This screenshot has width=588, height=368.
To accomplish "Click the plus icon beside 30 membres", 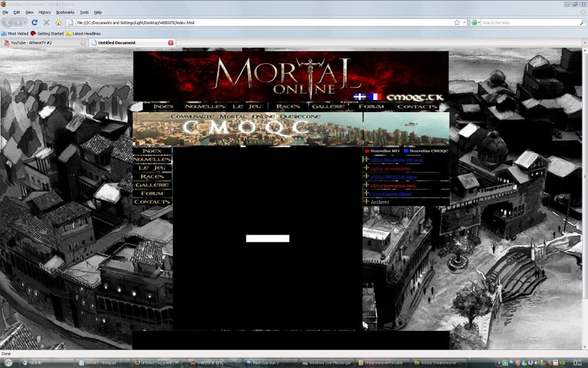I will pos(366,168).
